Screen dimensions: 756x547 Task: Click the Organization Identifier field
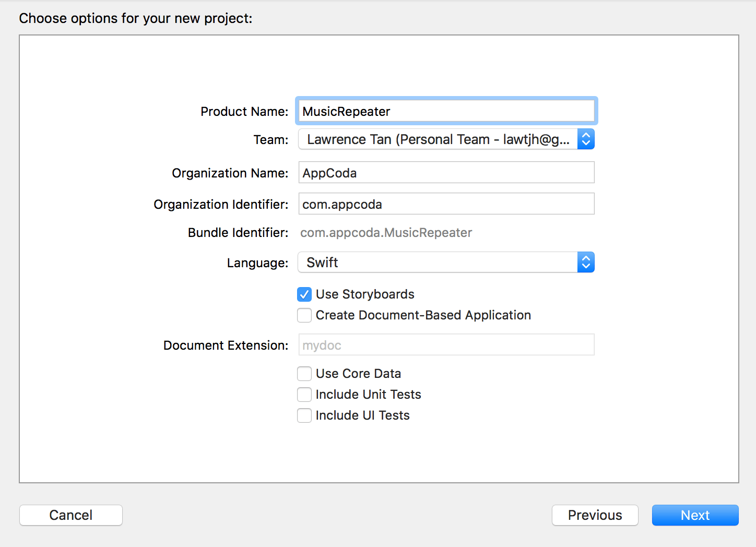pos(446,204)
